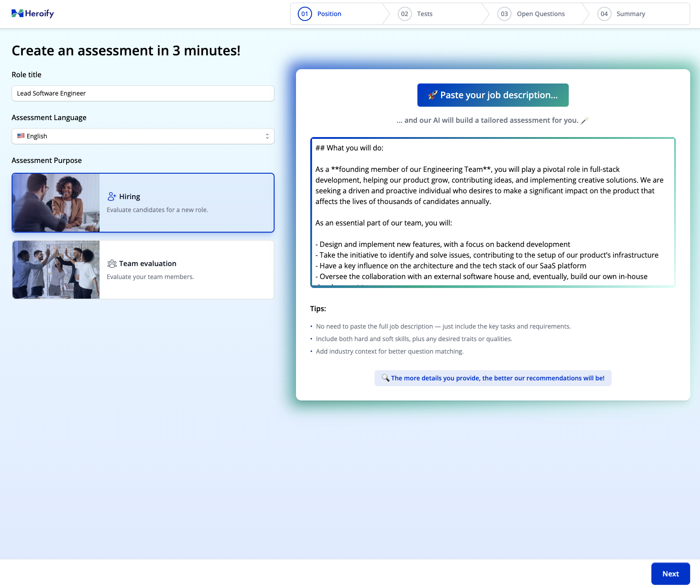Go to the Open Questions step tab
Image resolution: width=700 pixels, height=588 pixels.
541,14
